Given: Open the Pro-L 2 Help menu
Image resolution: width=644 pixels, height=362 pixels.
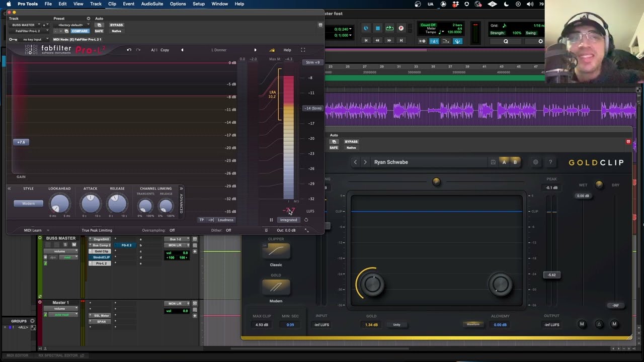Looking at the screenshot, I should coord(287,50).
